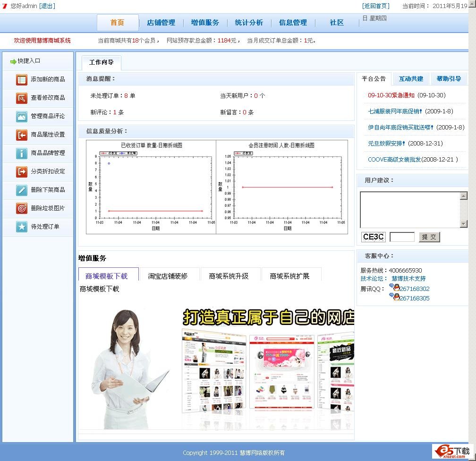The width and height of the screenshot is (476, 461).
Task: Switch to the 帮助引导 tab
Action: pyautogui.click(x=449, y=79)
